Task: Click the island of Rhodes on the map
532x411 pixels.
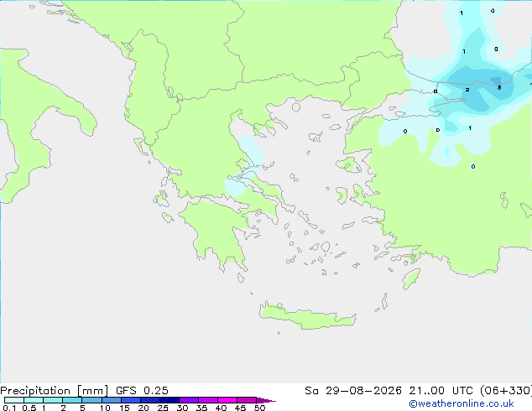Action: (x=411, y=278)
